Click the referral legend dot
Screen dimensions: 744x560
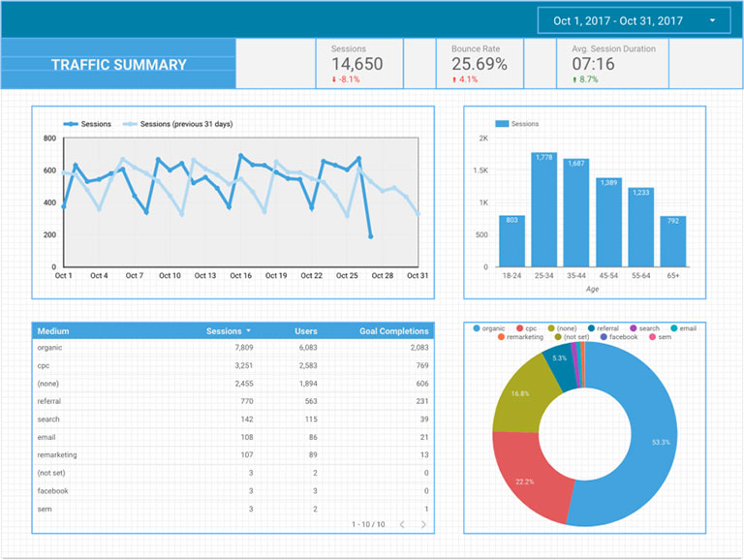point(591,328)
